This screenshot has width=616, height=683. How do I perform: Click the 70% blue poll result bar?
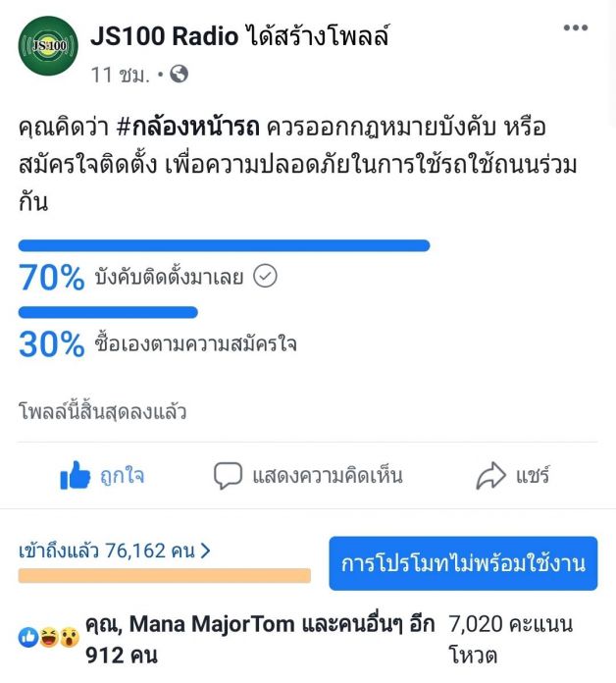tap(224, 245)
